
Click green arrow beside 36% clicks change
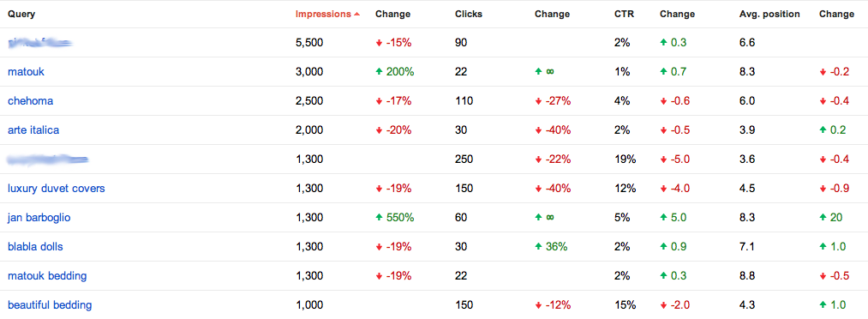[x=538, y=247]
